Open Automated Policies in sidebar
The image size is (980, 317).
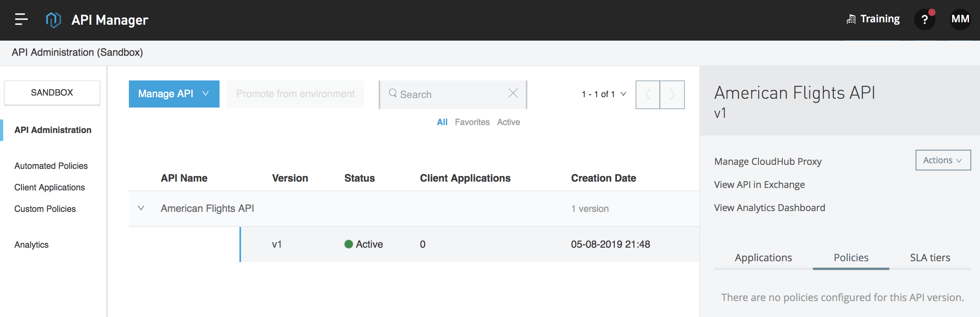51,166
